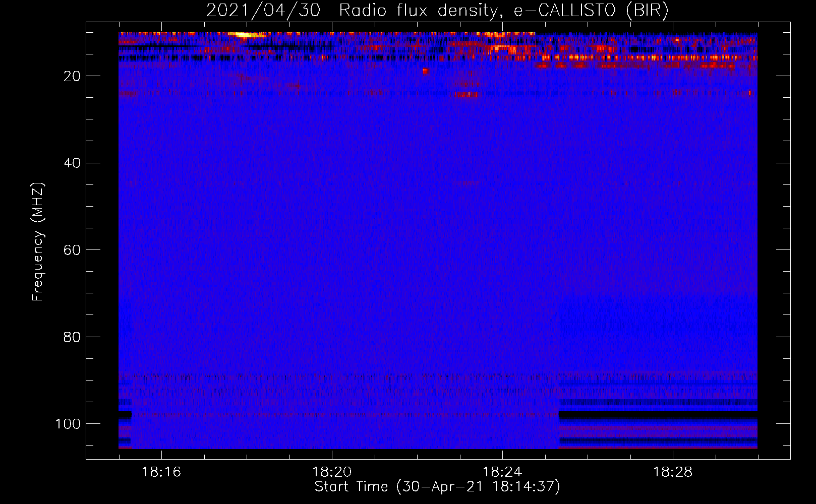The image size is (816, 504).
Task: Click the bright yellow burst near 18:18
Action: point(246,35)
